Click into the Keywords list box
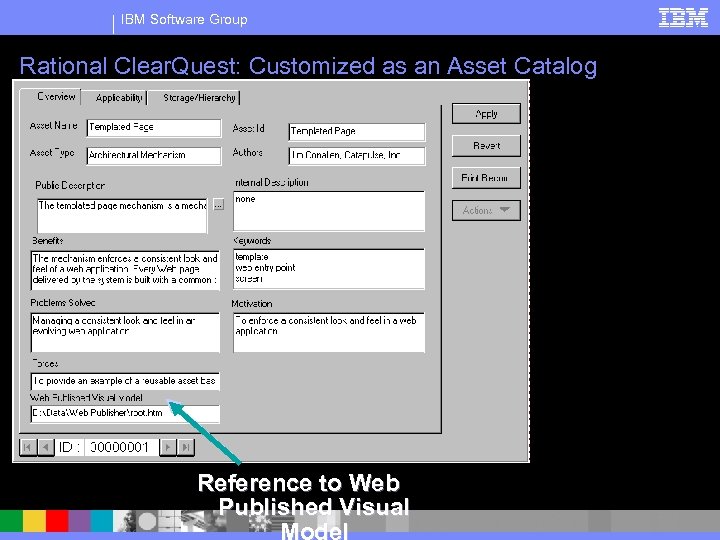The height and width of the screenshot is (540, 720). tap(329, 269)
